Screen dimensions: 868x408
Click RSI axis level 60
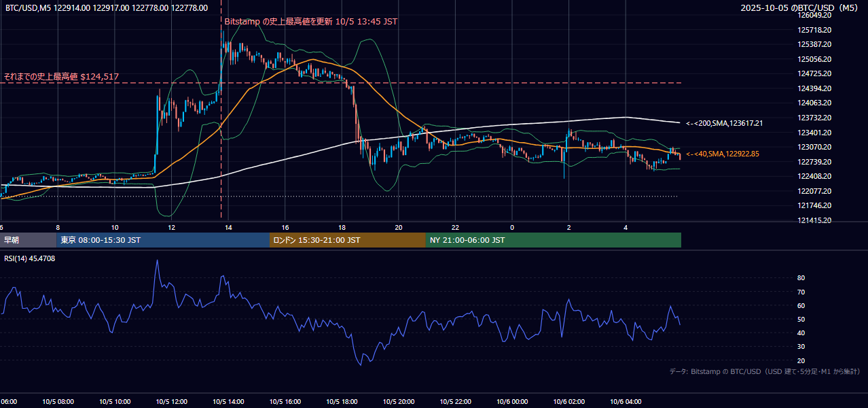click(801, 305)
